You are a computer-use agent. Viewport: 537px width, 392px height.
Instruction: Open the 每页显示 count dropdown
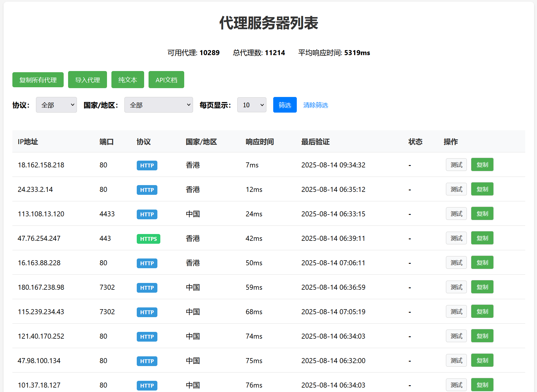252,105
